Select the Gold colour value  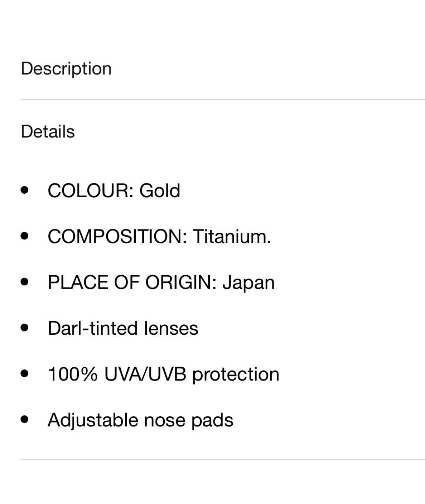coord(160,191)
